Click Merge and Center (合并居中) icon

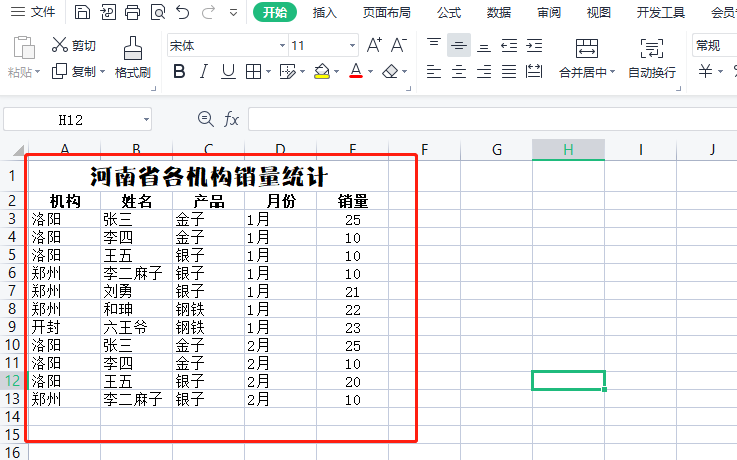587,48
